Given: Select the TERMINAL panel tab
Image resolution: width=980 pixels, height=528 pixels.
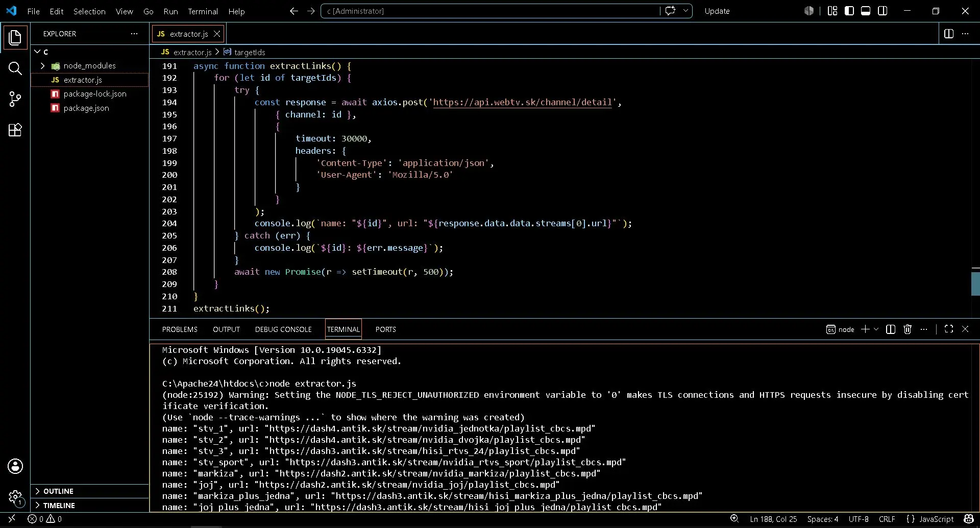Looking at the screenshot, I should coord(344,329).
